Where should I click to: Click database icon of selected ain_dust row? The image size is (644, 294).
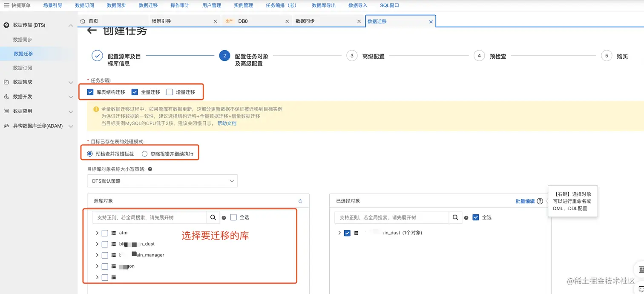click(x=356, y=233)
